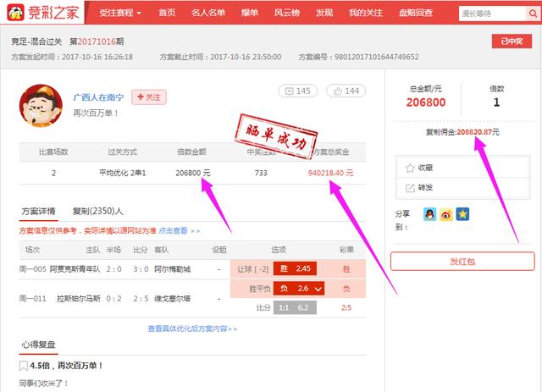
Task: Share to QZone star icon
Action: 462,214
